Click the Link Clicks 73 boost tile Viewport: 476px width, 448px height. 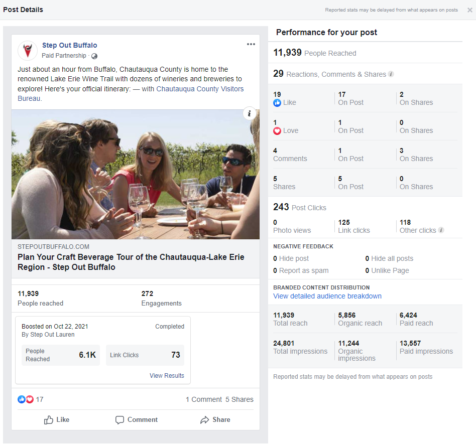[x=145, y=355]
